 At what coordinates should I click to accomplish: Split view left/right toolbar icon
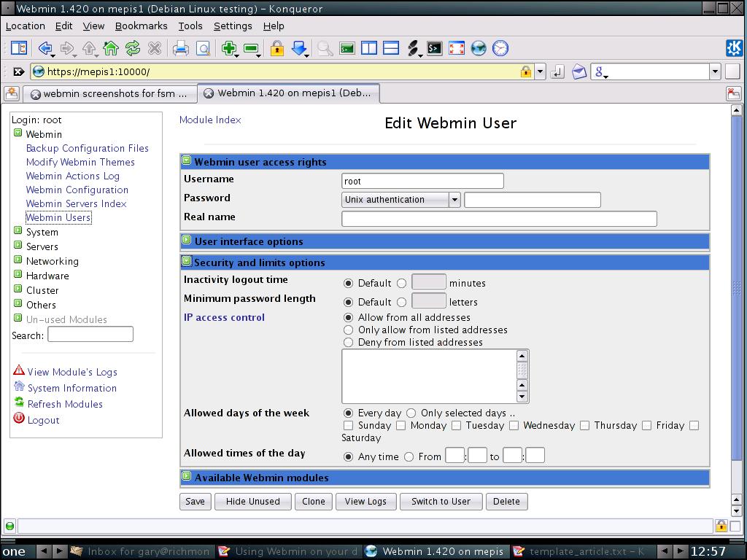coord(369,48)
